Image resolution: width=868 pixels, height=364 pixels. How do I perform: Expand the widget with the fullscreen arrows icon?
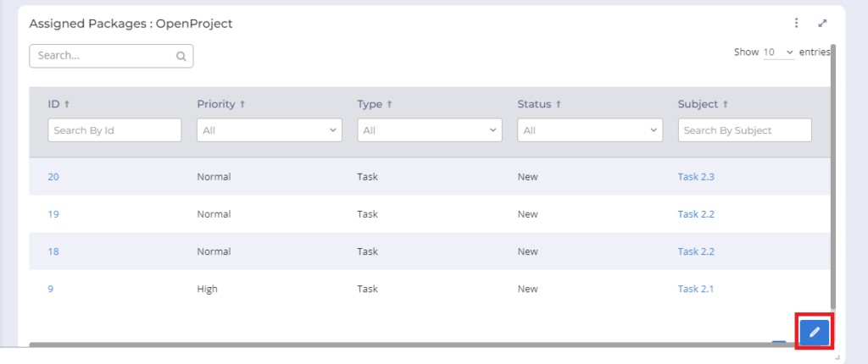coord(822,23)
